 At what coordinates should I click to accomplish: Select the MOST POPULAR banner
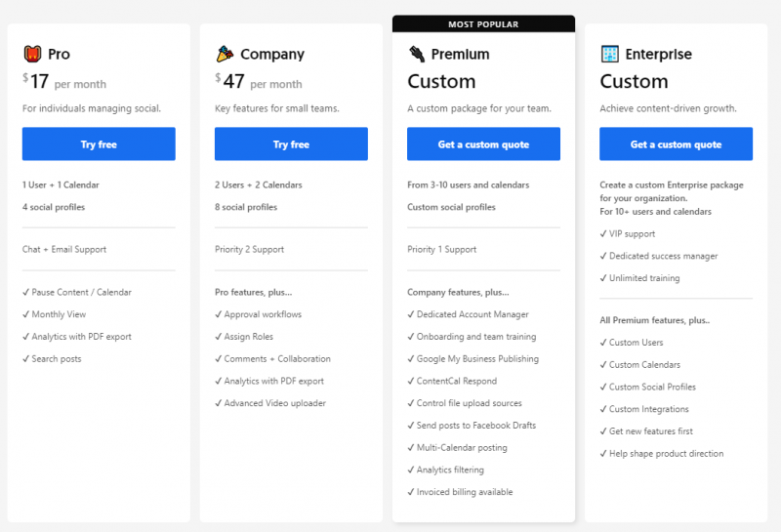[x=483, y=23]
